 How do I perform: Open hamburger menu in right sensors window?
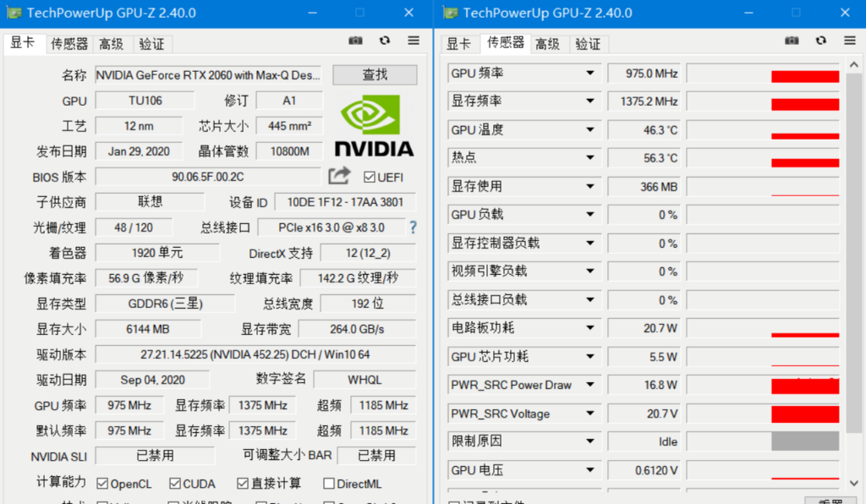click(850, 41)
